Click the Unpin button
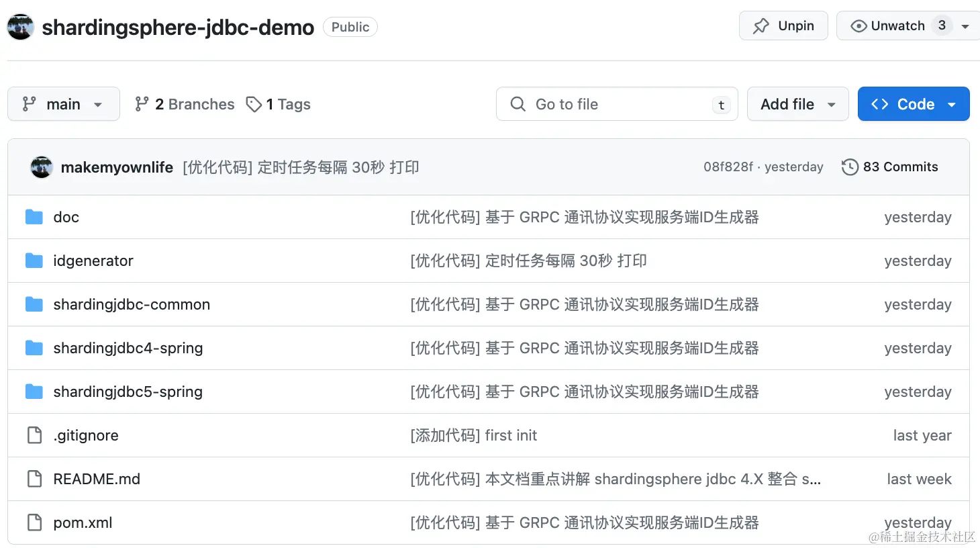Image resolution: width=980 pixels, height=548 pixels. coord(783,26)
